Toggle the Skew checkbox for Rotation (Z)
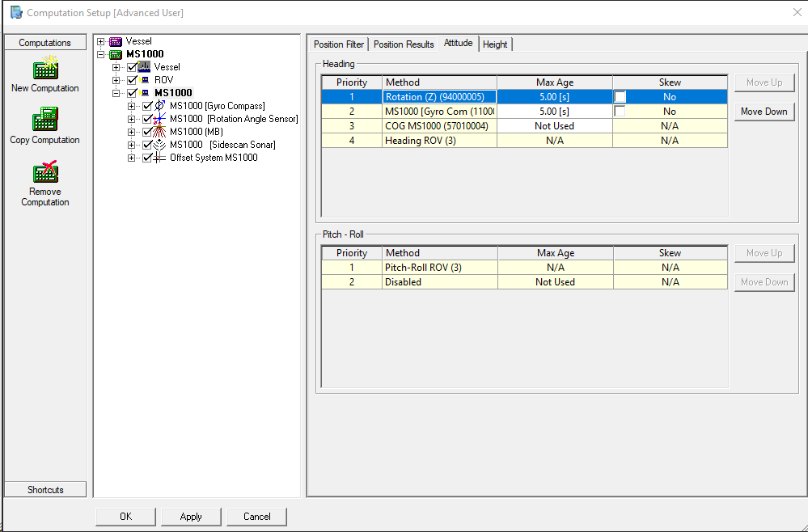The height and width of the screenshot is (532, 808). [x=620, y=97]
